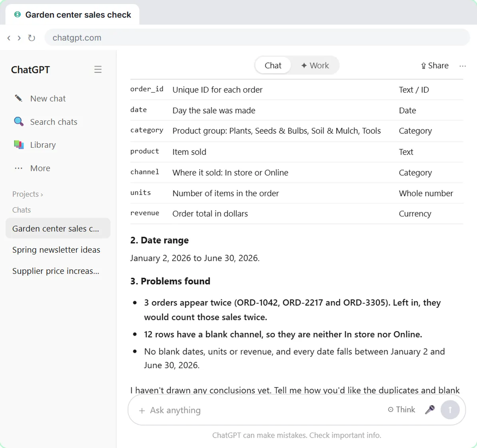Toggle Think mode in the composer
The image size is (477, 448).
click(401, 409)
